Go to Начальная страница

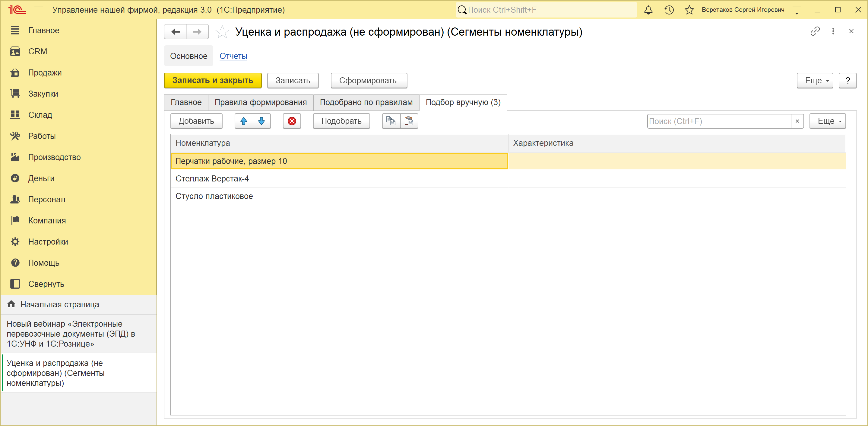79,305
